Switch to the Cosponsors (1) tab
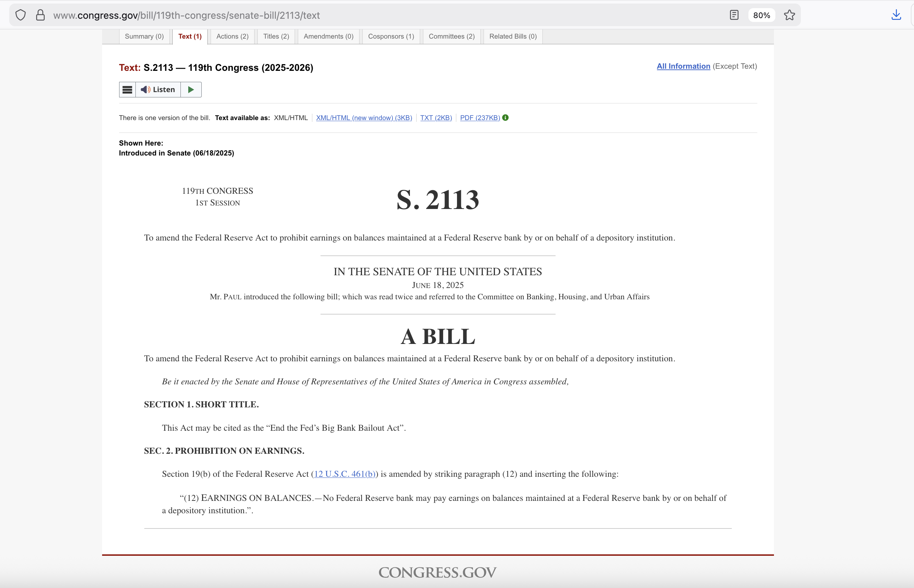 [391, 36]
